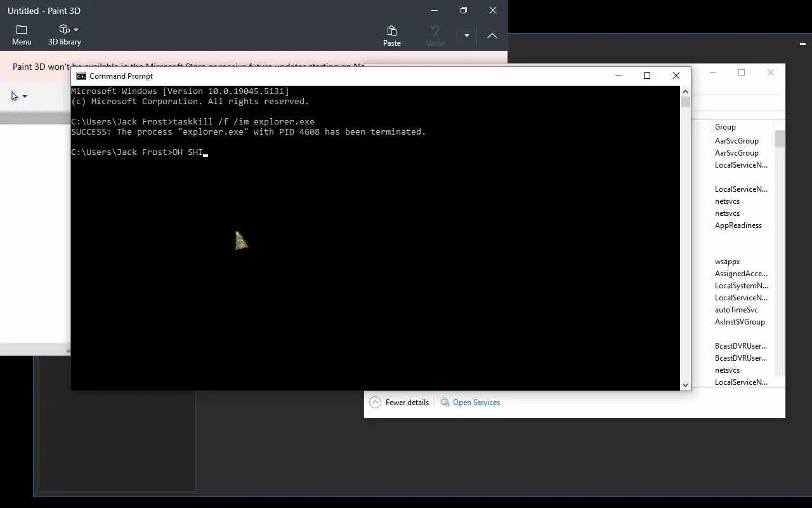The width and height of the screenshot is (812, 508).
Task: Click the Command Prompt scrollbar up arrow
Action: [685, 91]
